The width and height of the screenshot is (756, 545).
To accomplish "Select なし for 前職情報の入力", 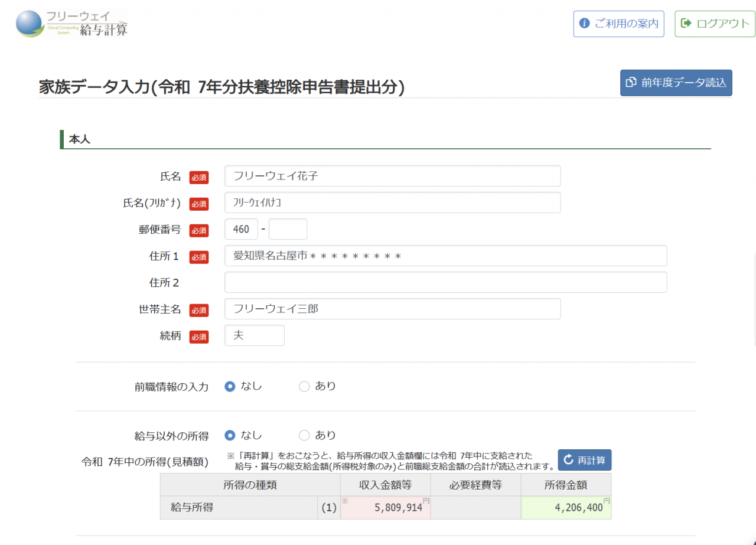I will pos(230,386).
